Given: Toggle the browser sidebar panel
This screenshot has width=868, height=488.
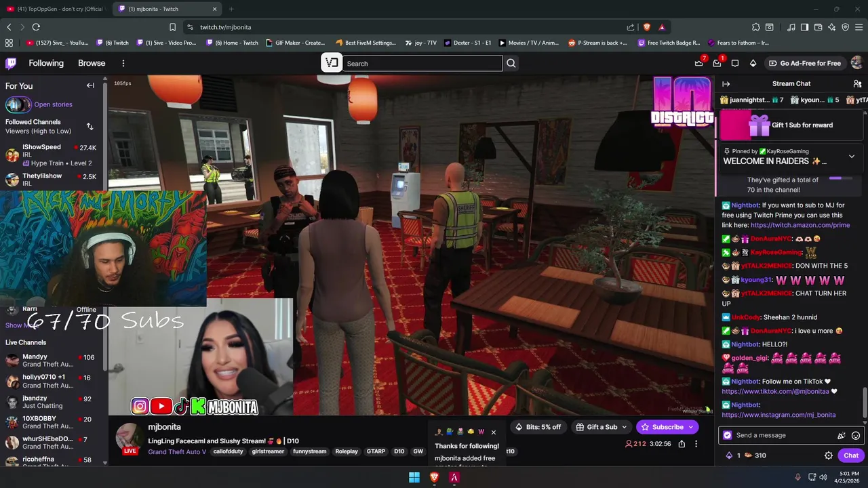Looking at the screenshot, I should (x=804, y=27).
